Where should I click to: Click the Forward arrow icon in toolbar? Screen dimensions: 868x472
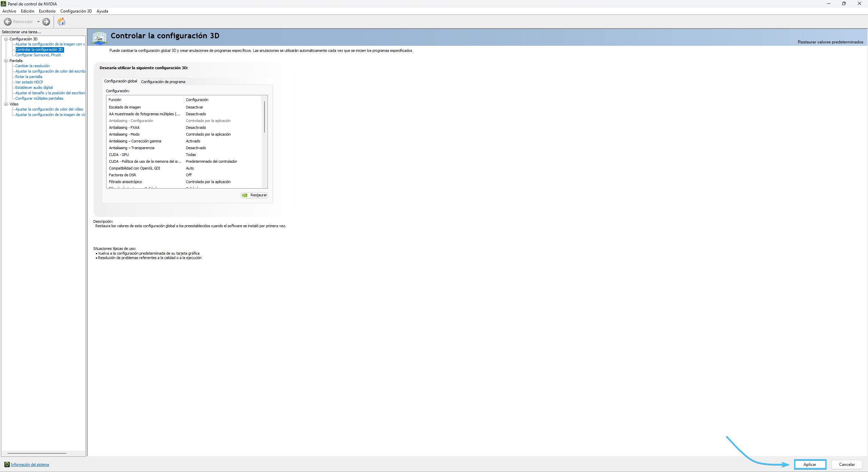coord(46,22)
